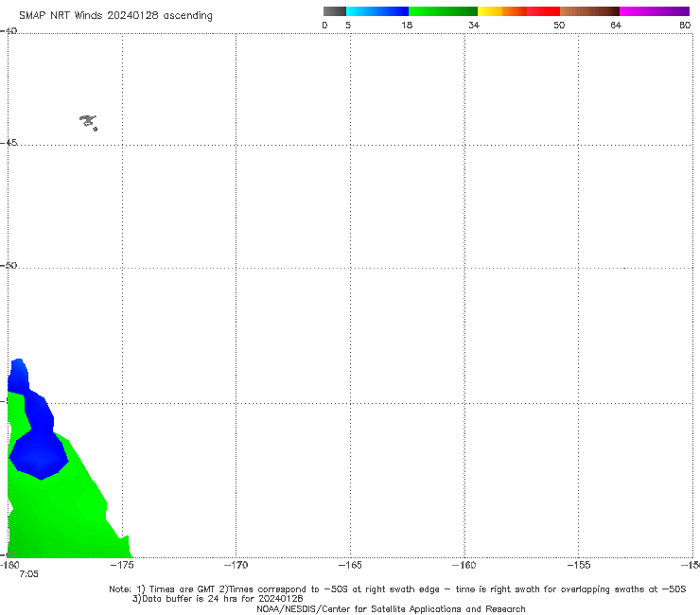Click the yellow-to-red segment of the color bar

(518, 11)
